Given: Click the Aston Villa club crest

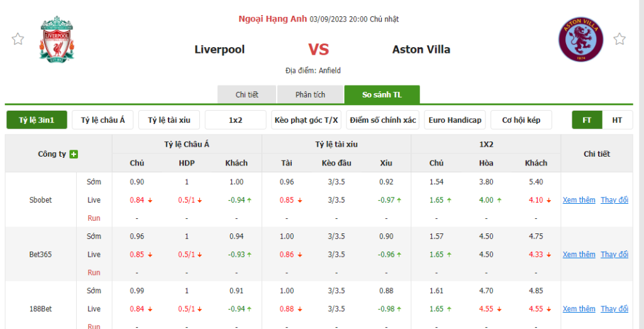Looking at the screenshot, I should coord(580,40).
